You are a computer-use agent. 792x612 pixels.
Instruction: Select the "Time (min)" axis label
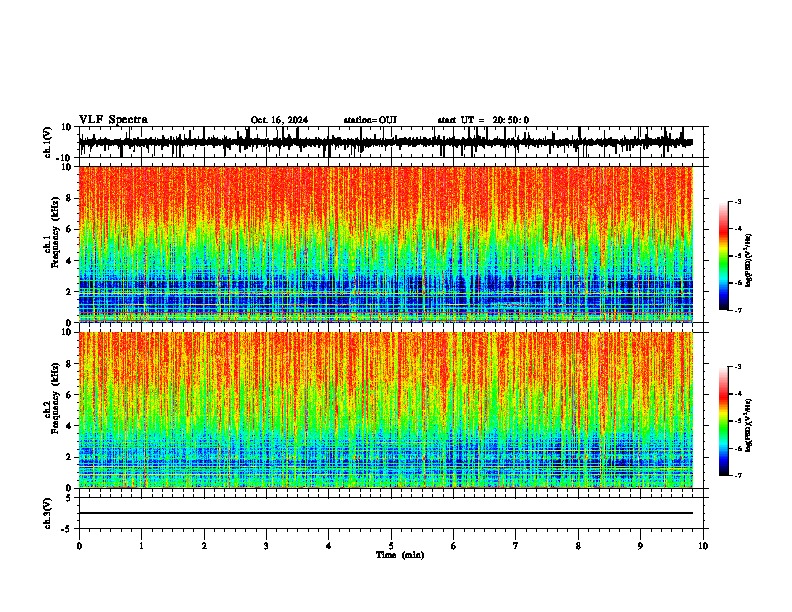pos(400,555)
